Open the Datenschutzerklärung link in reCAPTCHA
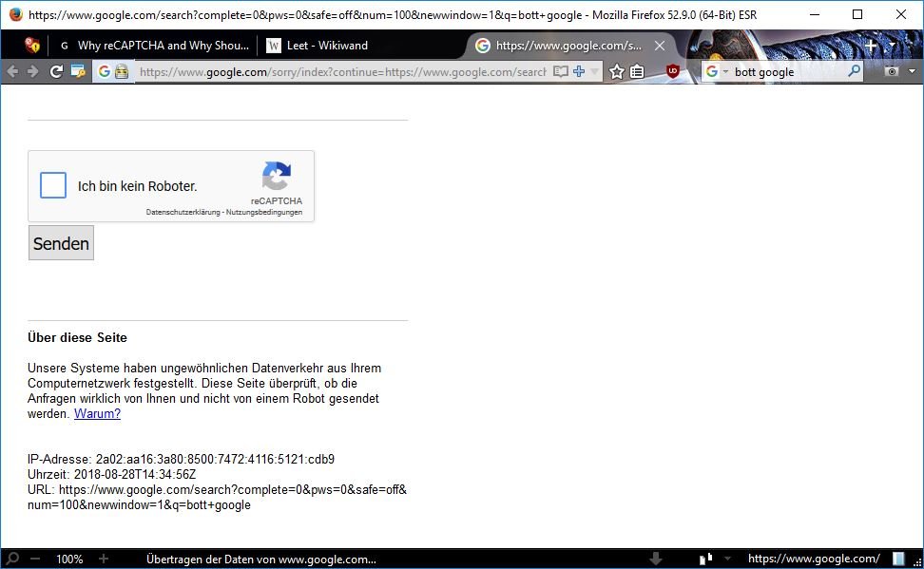 click(183, 212)
